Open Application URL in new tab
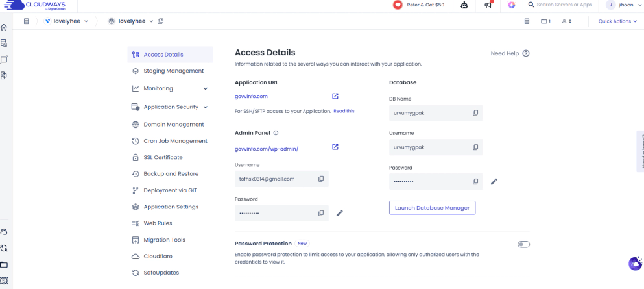Screen dimensions: 644x289 click(335, 96)
